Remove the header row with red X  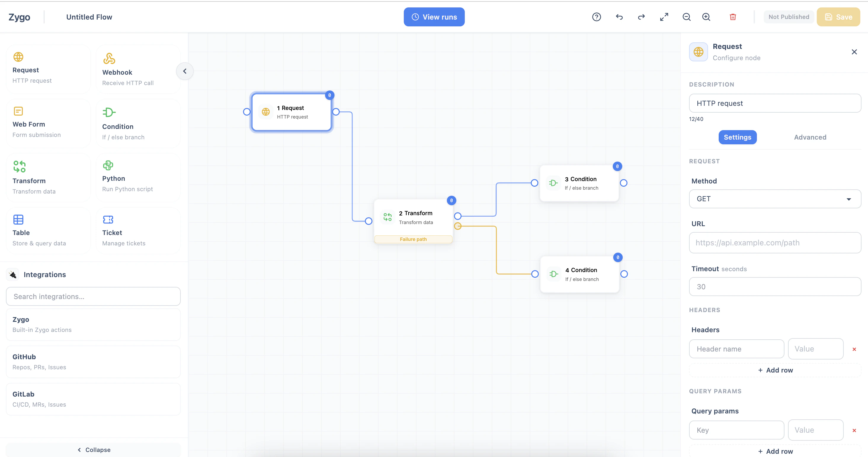tap(854, 349)
